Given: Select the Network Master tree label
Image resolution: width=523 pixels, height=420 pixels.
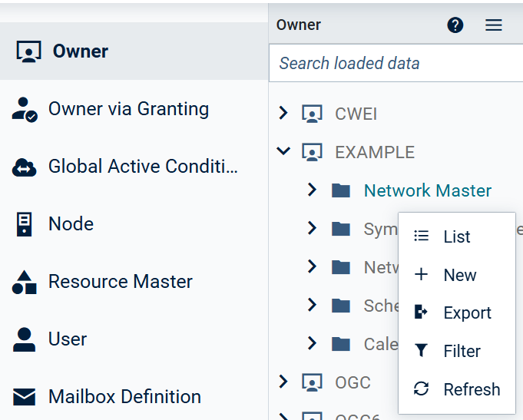Looking at the screenshot, I should click(x=428, y=190).
